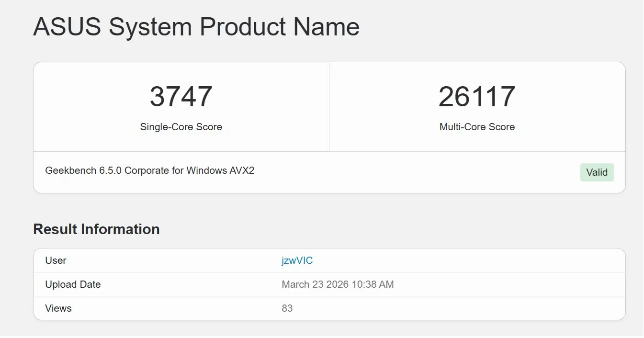Select the multi-core score value 26117
This screenshot has height=338, width=644.
tap(477, 96)
